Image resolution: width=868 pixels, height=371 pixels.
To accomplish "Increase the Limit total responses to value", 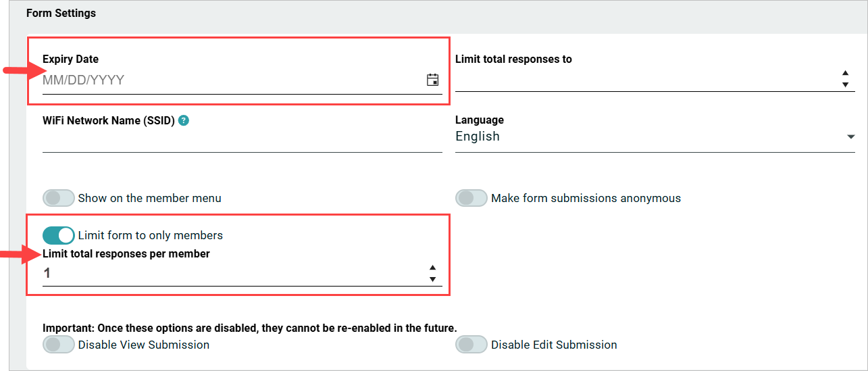I will tap(845, 73).
